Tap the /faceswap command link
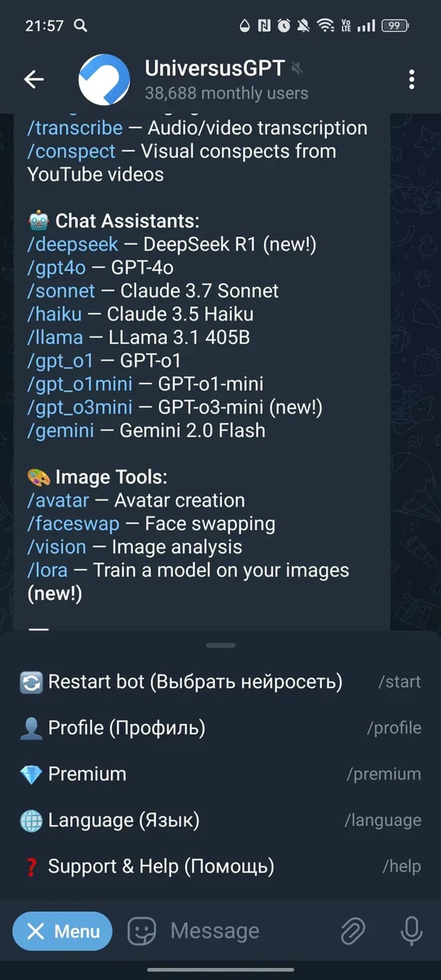 pyautogui.click(x=73, y=524)
